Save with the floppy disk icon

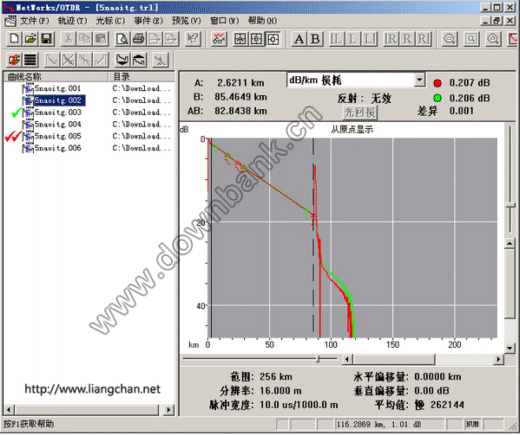[47, 39]
